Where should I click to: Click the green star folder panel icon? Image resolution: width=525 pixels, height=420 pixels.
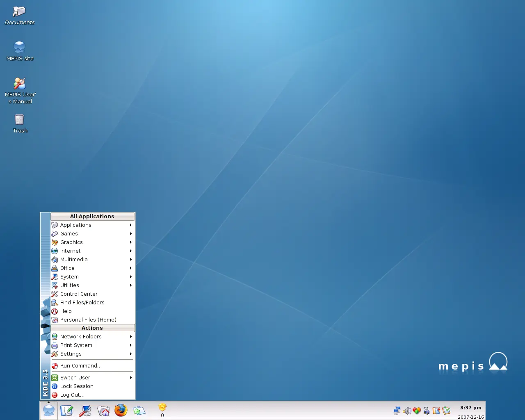139,410
